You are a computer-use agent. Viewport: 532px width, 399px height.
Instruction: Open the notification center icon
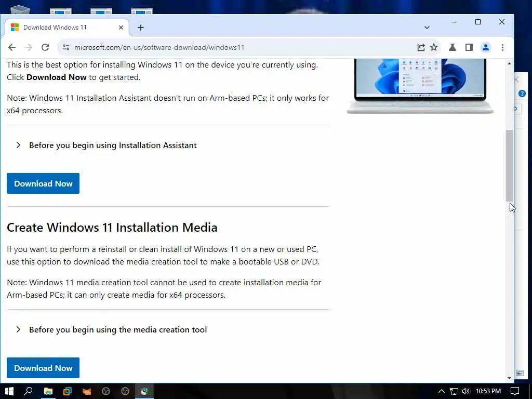[515, 391]
